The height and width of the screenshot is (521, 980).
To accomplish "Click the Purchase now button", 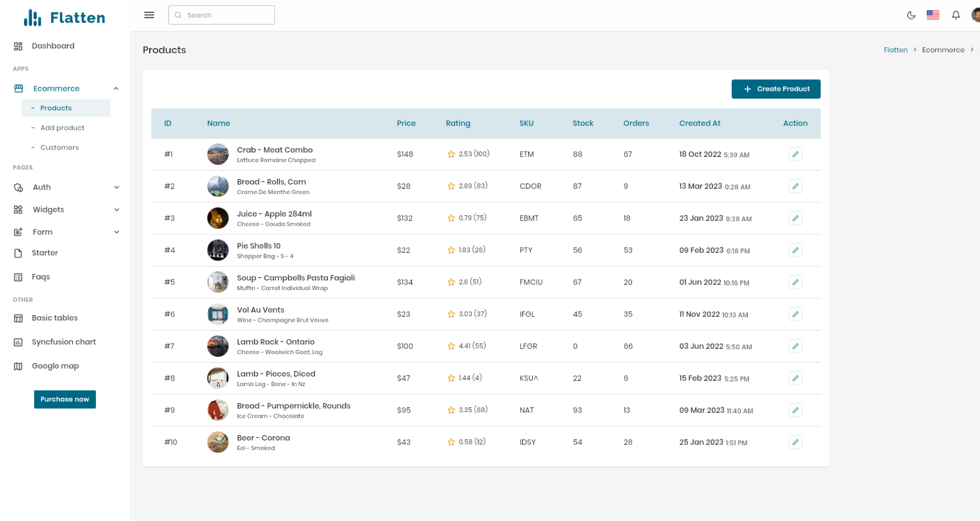I will click(x=64, y=399).
